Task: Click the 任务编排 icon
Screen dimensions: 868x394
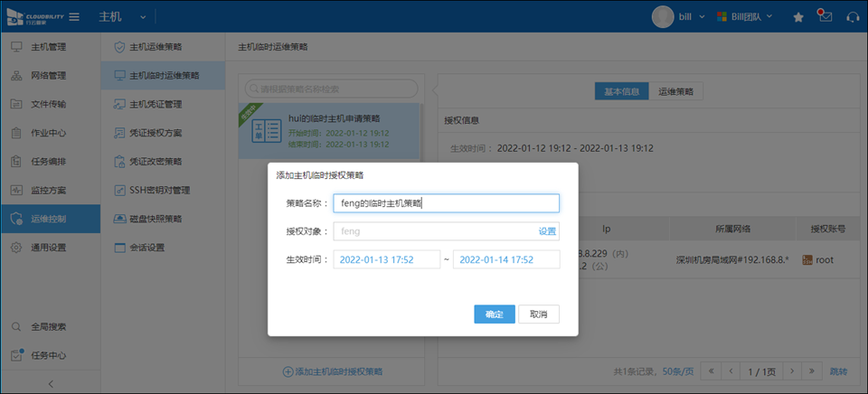Action: point(16,162)
